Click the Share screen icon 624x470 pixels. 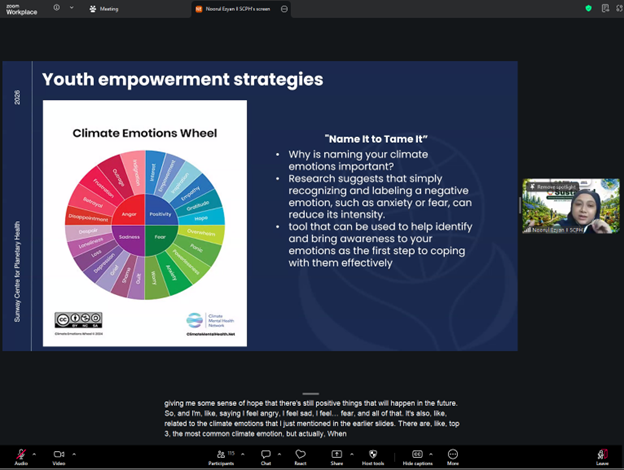(x=335, y=454)
